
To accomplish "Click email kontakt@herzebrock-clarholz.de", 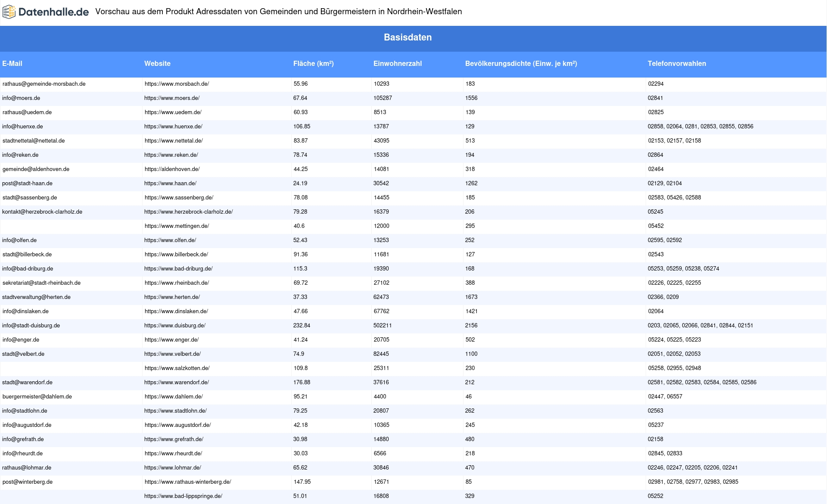I will [42, 212].
